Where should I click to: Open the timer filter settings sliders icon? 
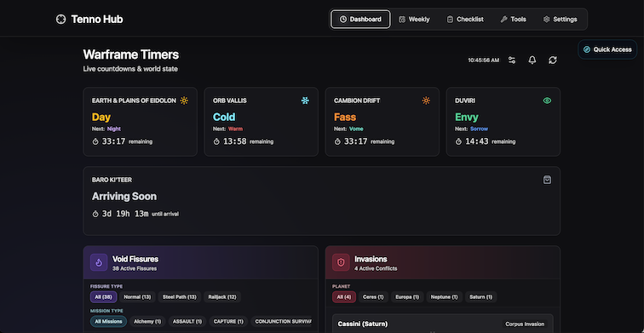point(512,60)
